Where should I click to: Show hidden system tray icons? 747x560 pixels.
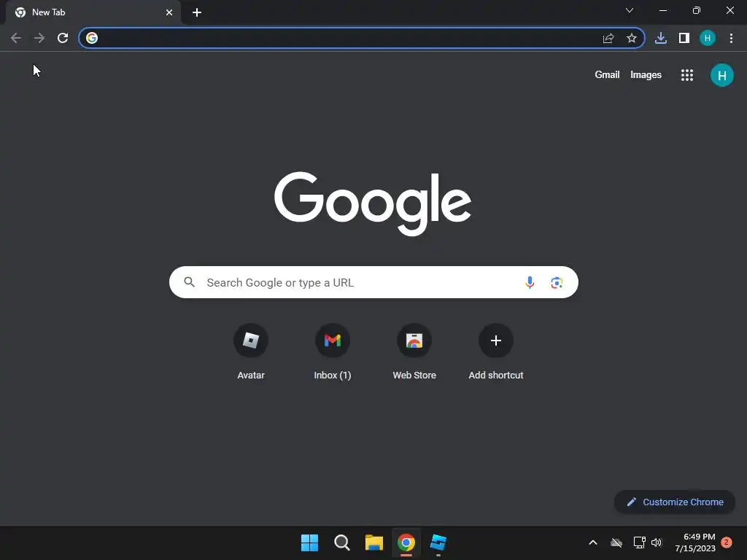coord(593,542)
